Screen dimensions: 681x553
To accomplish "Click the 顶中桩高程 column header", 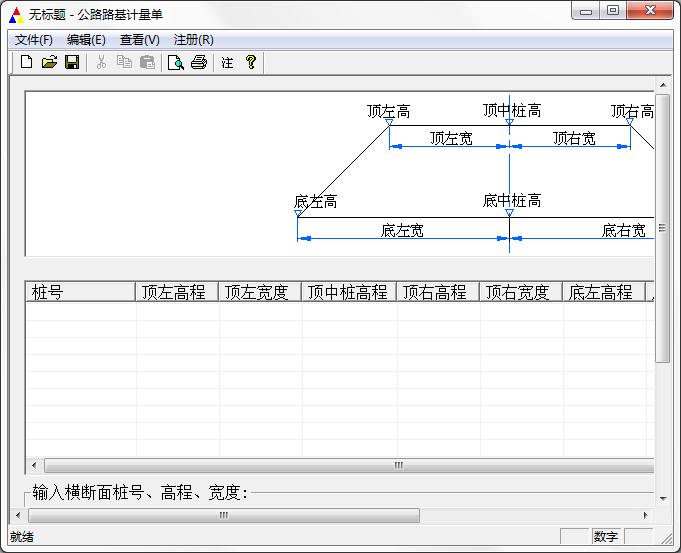I will click(x=349, y=292).
